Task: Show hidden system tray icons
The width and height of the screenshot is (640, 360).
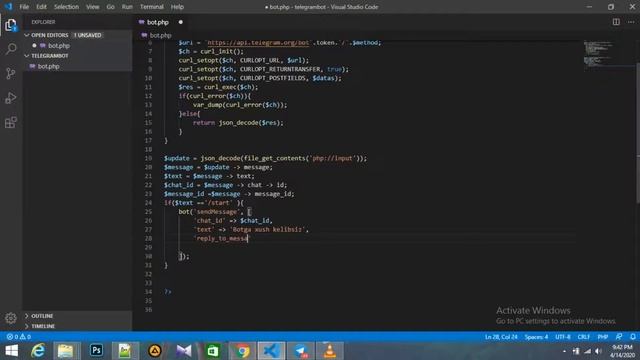Action: (564, 351)
